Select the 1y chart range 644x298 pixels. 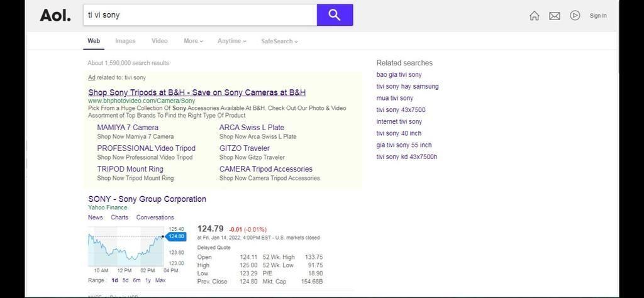[148, 280]
